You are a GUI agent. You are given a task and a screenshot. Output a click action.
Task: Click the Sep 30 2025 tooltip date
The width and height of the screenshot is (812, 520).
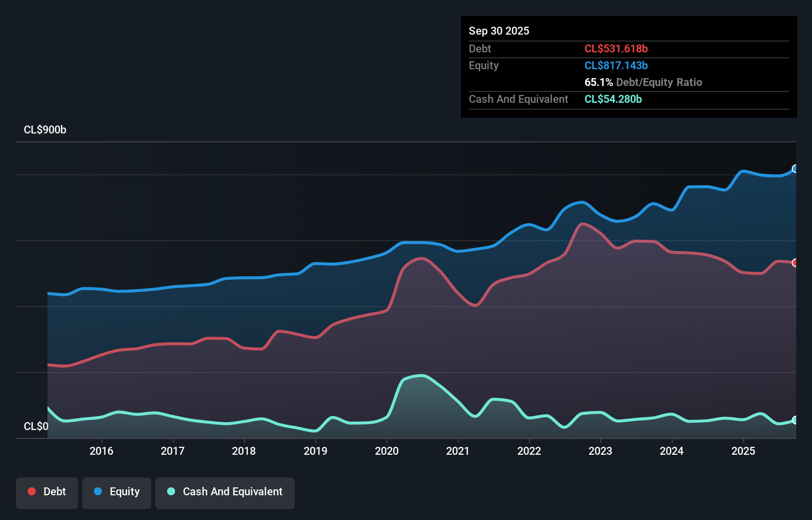coord(499,31)
